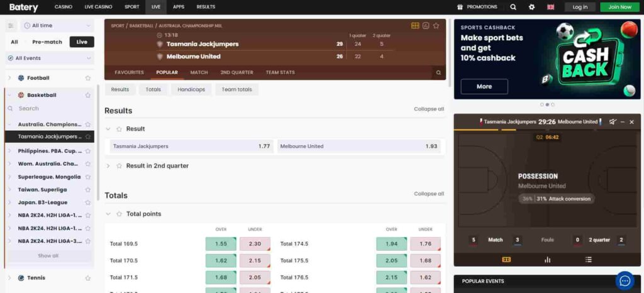Collapse the Total points market chevron
This screenshot has height=293, width=644.
(108, 214)
